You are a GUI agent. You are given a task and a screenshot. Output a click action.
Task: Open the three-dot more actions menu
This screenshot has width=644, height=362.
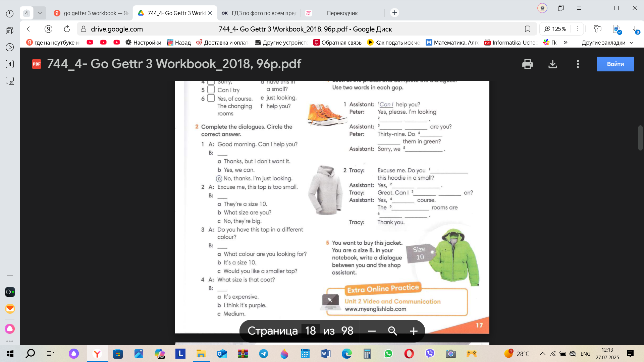tap(578, 64)
